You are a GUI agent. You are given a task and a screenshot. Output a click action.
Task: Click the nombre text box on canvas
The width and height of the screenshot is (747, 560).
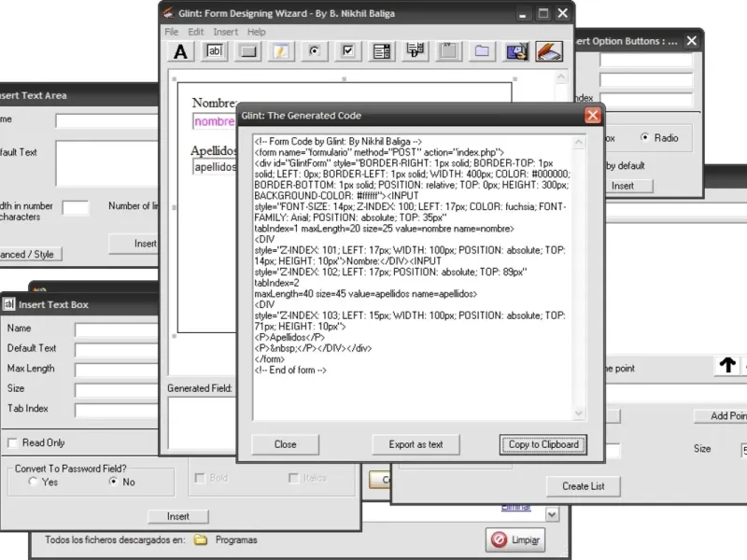click(215, 121)
